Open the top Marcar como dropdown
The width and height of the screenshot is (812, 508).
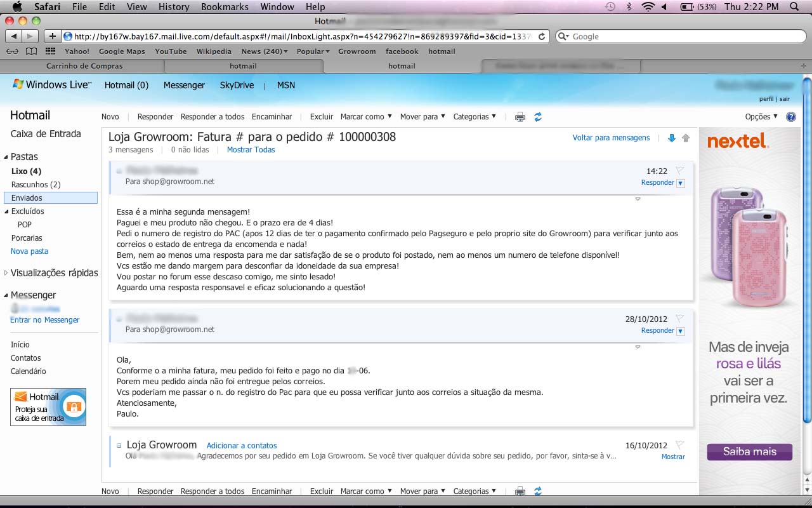click(366, 116)
